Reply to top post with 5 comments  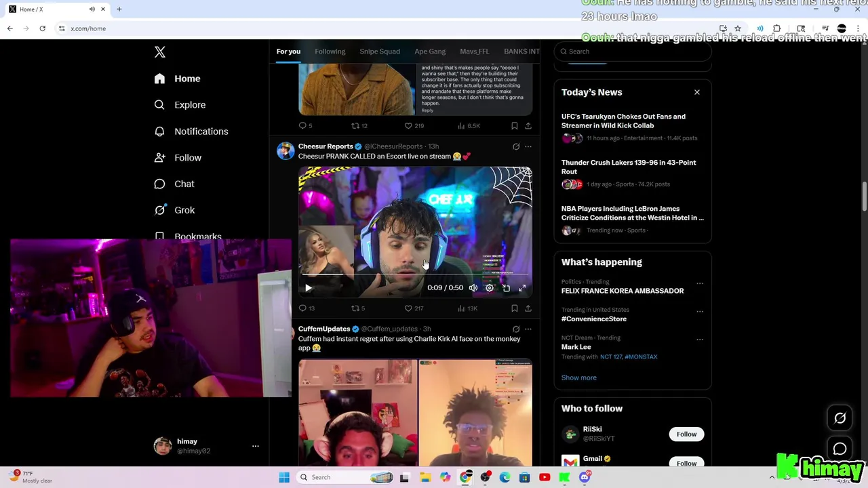[305, 126]
